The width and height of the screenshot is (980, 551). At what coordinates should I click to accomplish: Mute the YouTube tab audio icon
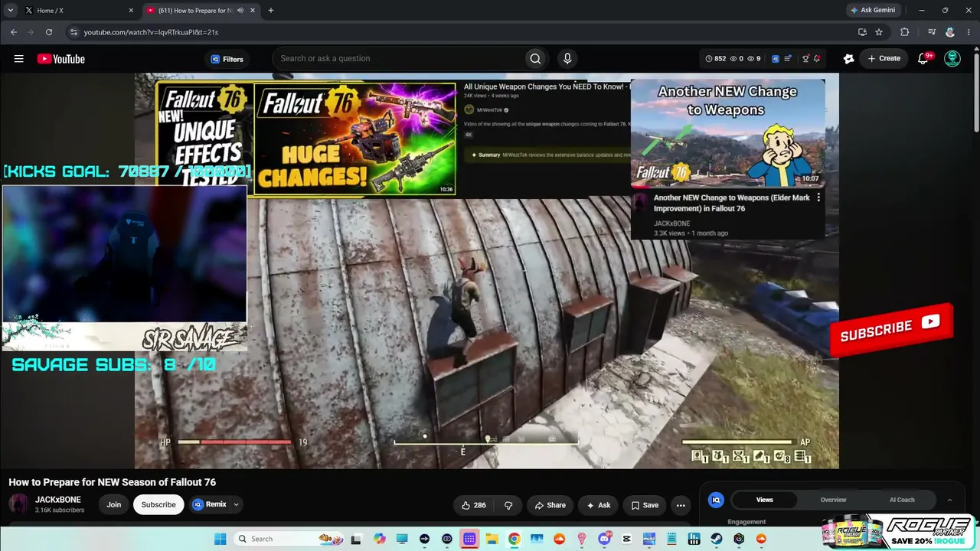(240, 10)
